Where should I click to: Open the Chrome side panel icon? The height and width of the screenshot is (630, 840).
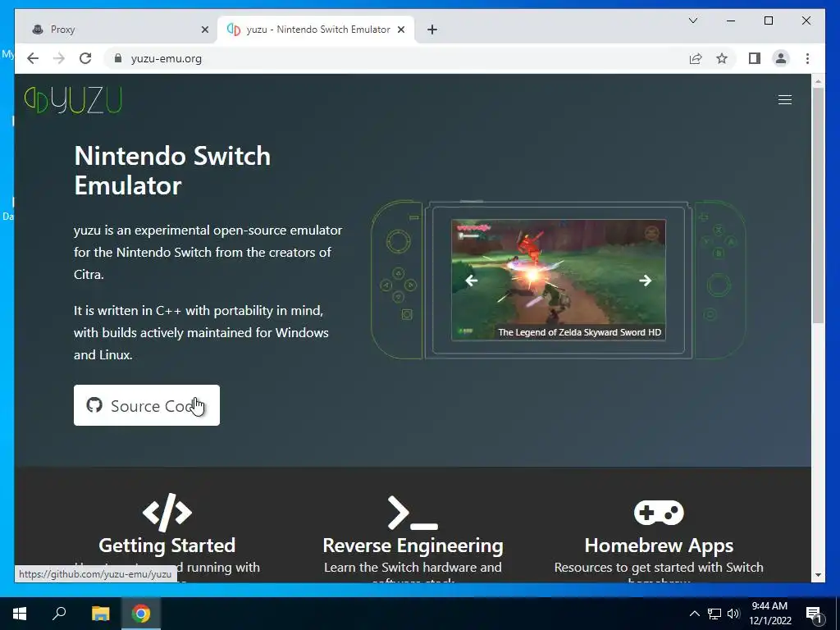tap(755, 58)
